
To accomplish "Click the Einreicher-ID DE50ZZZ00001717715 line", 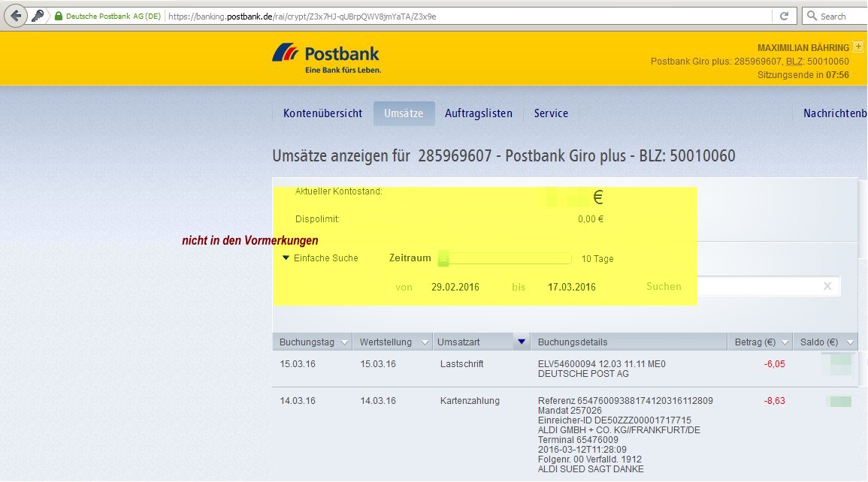I will (x=615, y=420).
